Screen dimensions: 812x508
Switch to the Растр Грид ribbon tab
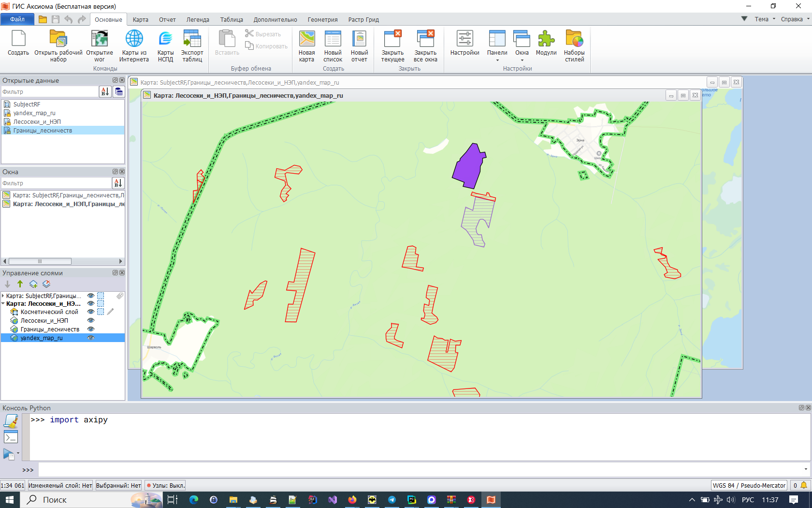(x=363, y=20)
